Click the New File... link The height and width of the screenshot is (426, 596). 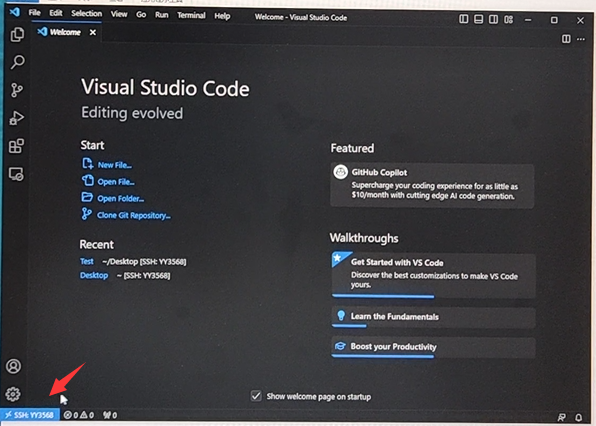(115, 165)
